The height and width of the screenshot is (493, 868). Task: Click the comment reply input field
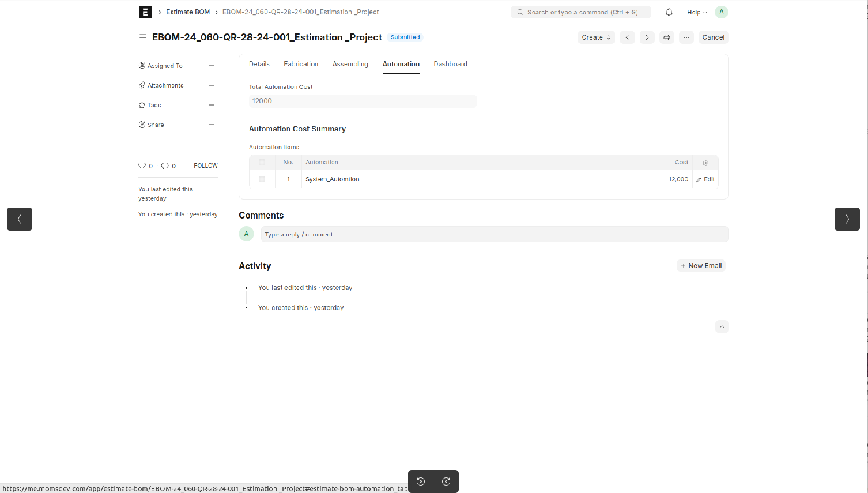pos(494,235)
